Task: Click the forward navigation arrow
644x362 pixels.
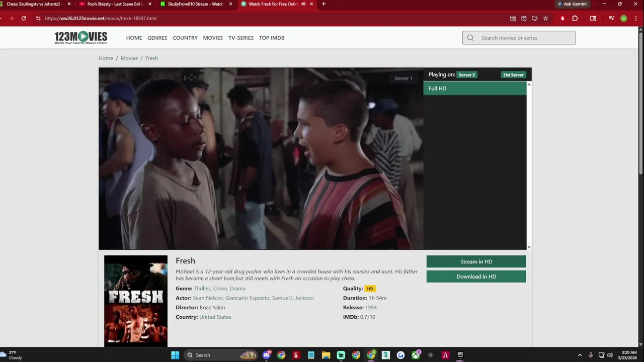Action: [11, 18]
